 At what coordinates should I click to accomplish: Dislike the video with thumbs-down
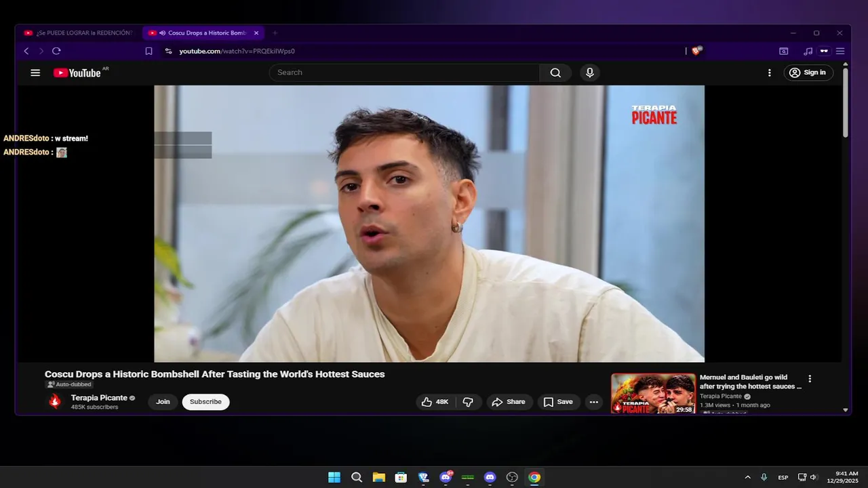coord(469,402)
